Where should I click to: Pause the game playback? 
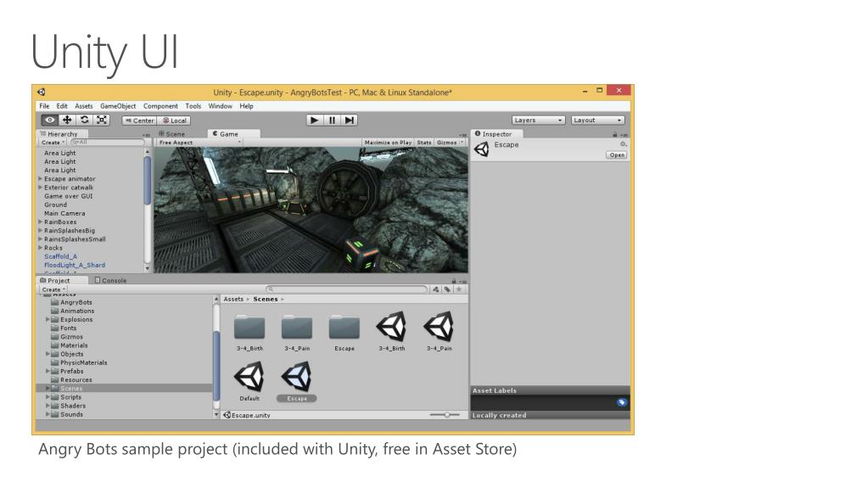click(332, 121)
